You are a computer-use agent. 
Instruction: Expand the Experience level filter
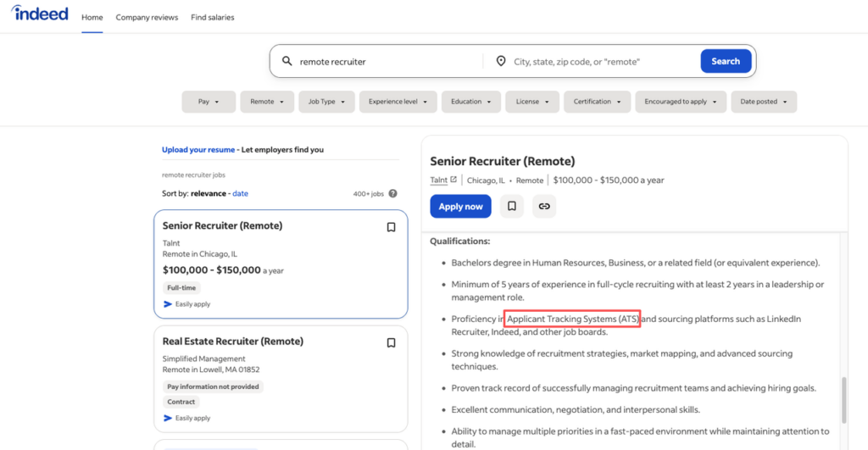click(x=398, y=102)
